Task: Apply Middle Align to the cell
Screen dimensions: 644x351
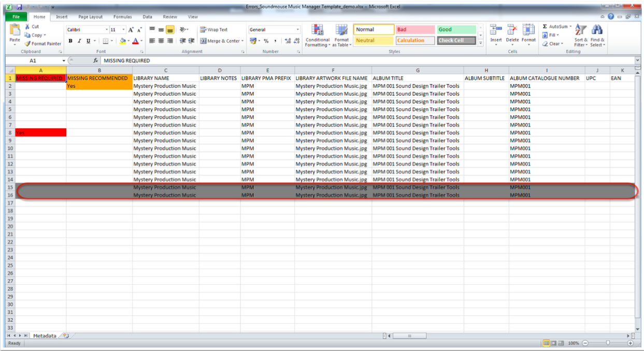Action: [x=161, y=30]
